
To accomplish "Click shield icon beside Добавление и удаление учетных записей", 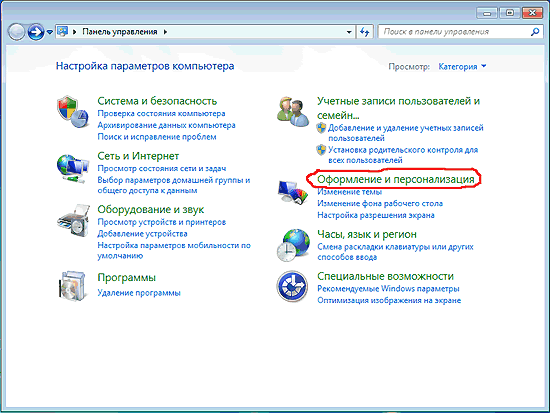I will [x=321, y=128].
